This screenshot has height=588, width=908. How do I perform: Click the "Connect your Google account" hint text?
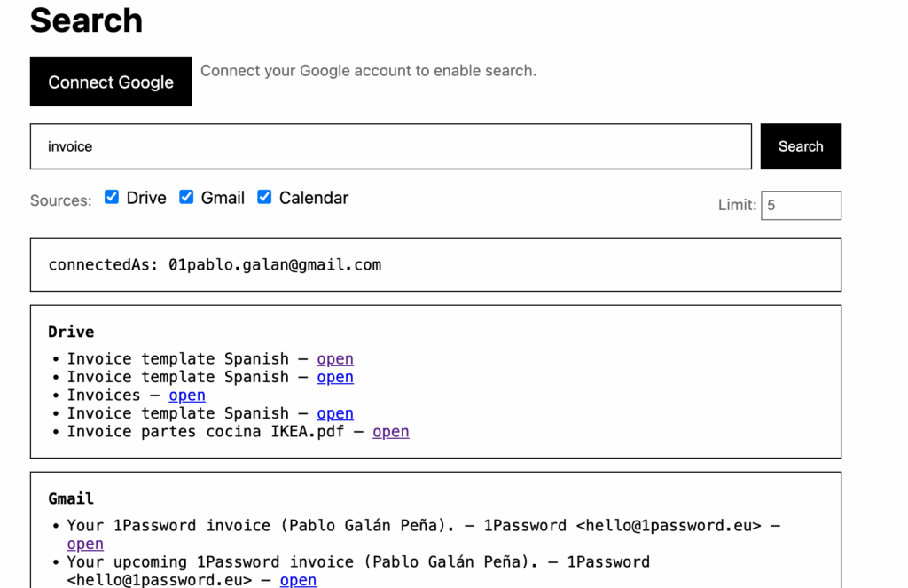click(368, 71)
